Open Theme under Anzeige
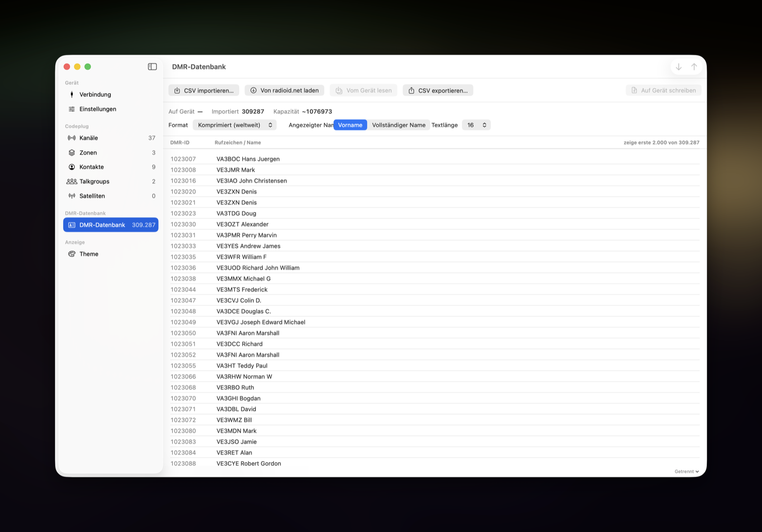 (110, 254)
